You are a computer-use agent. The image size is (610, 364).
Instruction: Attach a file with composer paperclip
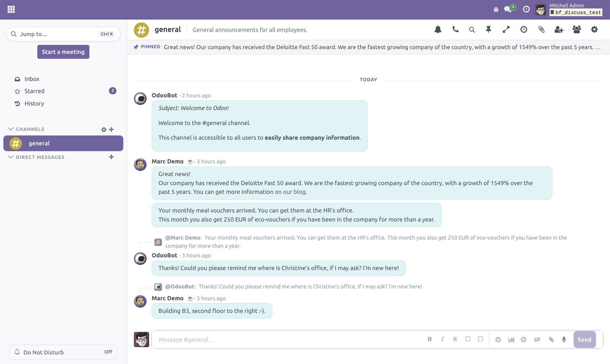tap(551, 340)
